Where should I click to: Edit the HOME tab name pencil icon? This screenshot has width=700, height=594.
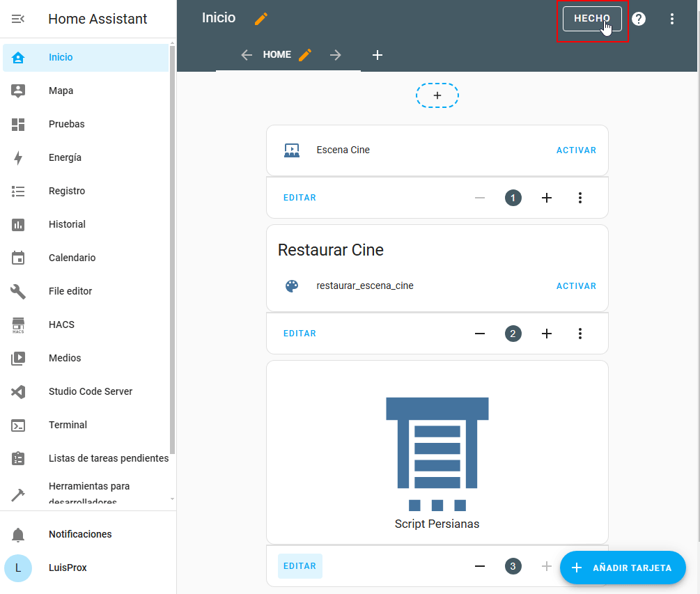304,55
